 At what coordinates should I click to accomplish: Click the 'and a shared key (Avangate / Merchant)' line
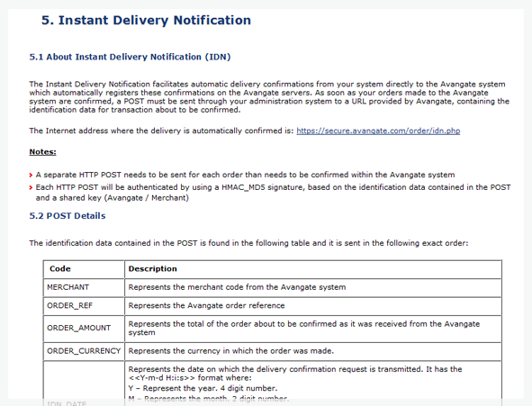112,198
